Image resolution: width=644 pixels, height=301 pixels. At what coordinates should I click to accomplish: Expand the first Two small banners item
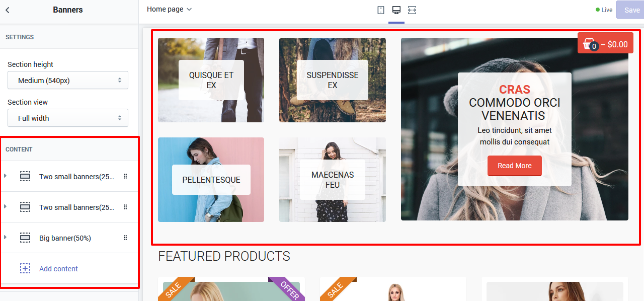pyautogui.click(x=5, y=176)
